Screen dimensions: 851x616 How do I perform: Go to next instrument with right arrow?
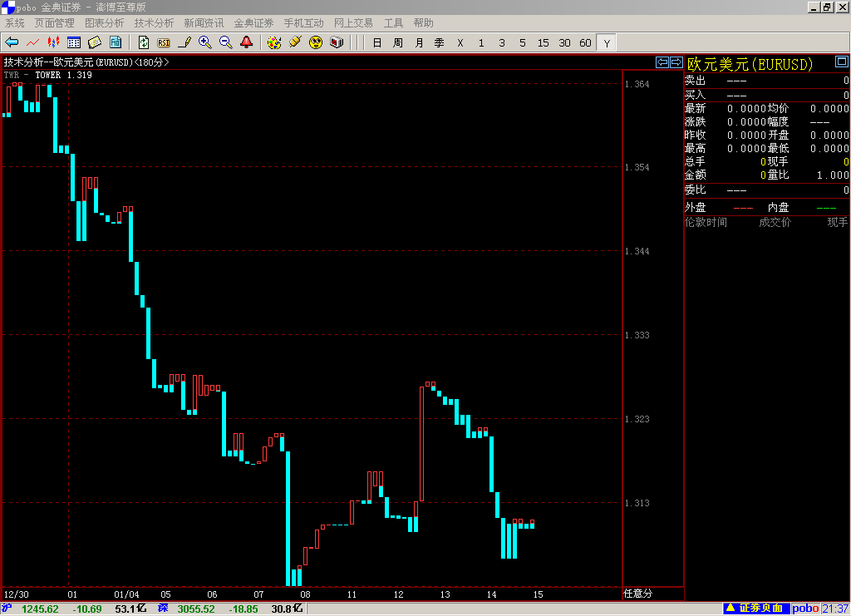coord(676,62)
